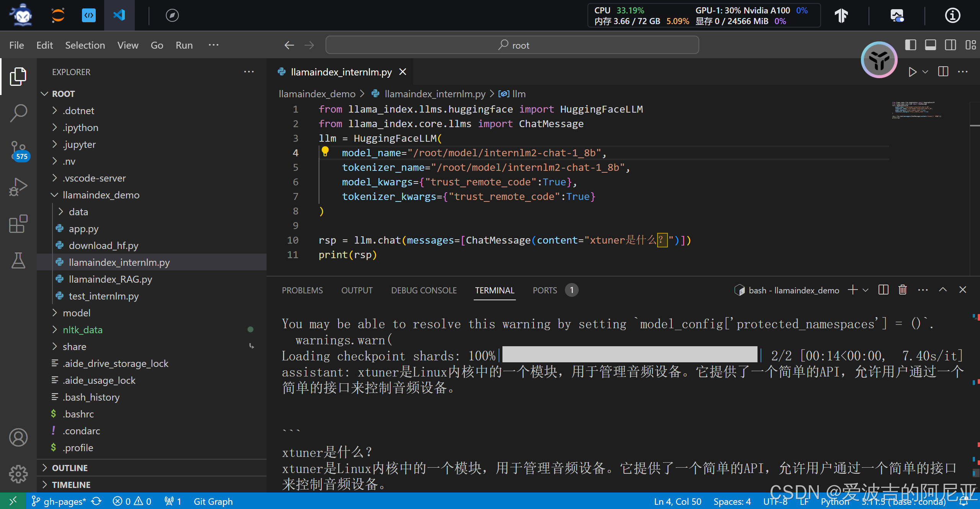Kill terminal with the trash icon
The image size is (980, 509).
pyautogui.click(x=902, y=290)
